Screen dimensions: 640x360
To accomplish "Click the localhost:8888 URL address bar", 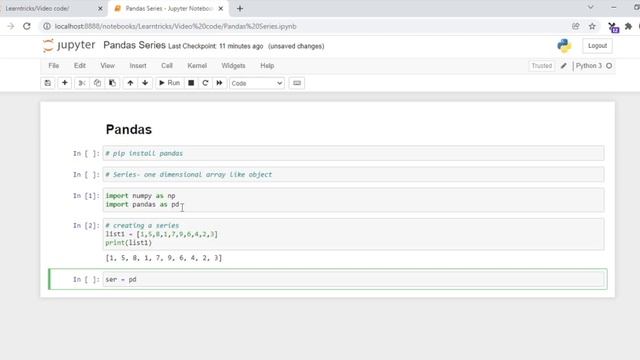I will click(x=176, y=27).
